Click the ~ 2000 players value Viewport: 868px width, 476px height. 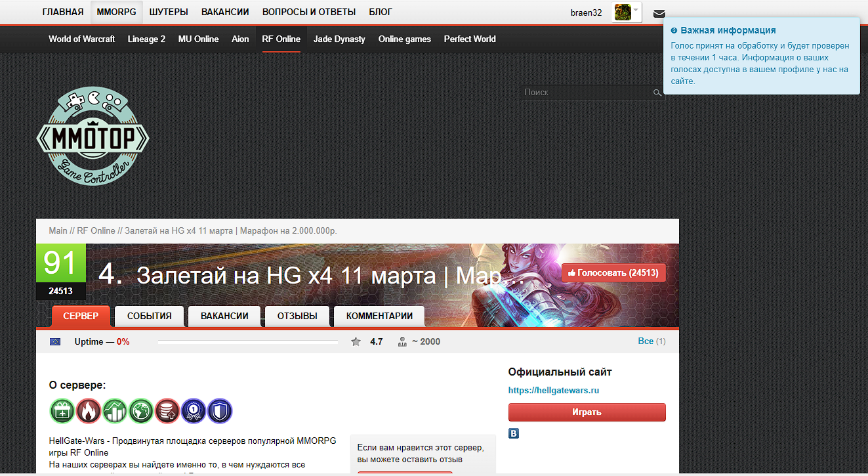(x=426, y=341)
